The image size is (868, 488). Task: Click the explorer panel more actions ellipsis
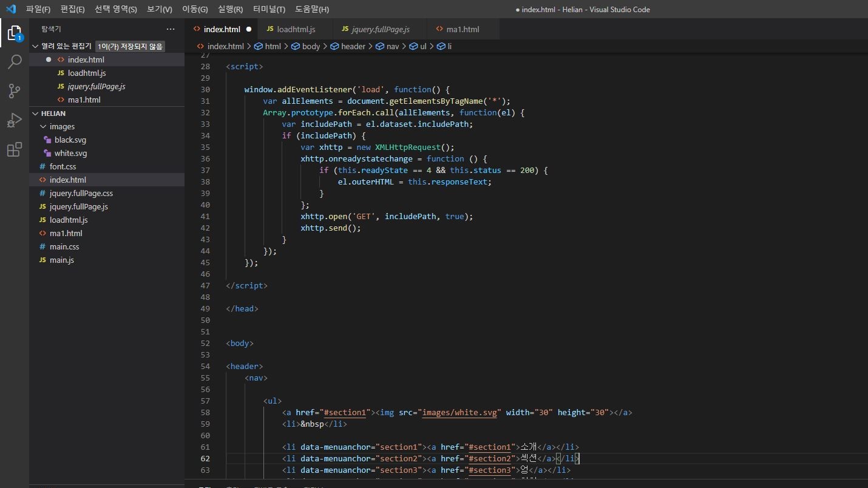[x=171, y=29]
